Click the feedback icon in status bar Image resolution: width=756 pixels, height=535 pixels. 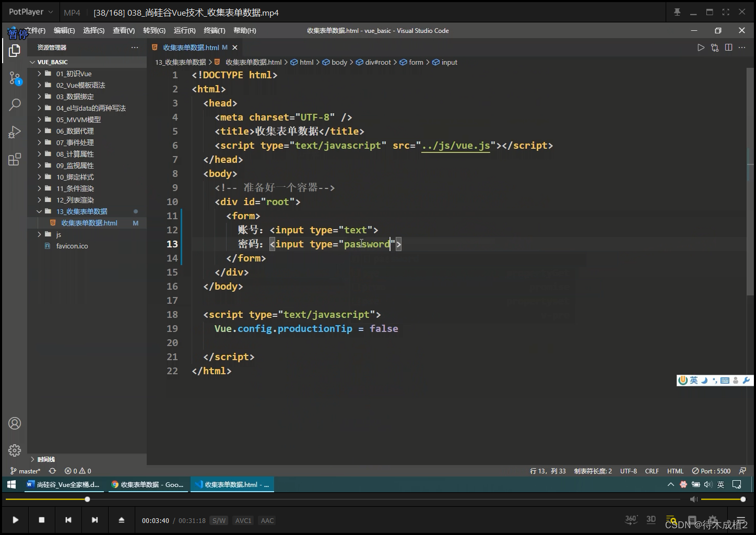coord(742,471)
